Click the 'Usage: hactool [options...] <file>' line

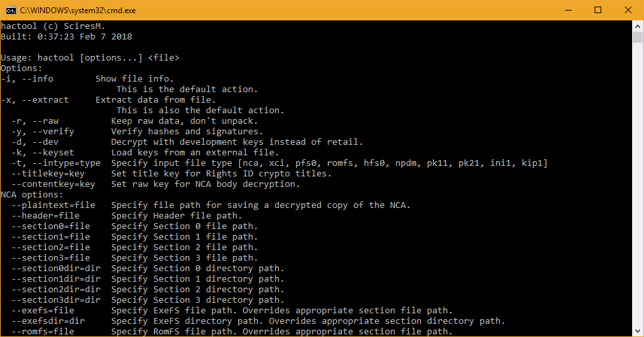pyautogui.click(x=90, y=58)
